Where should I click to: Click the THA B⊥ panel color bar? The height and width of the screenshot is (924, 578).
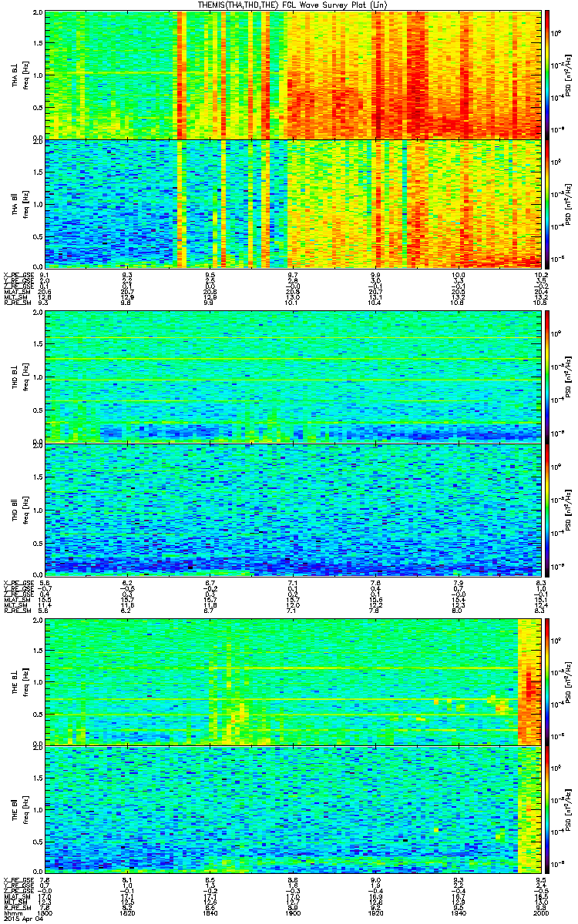pos(547,74)
